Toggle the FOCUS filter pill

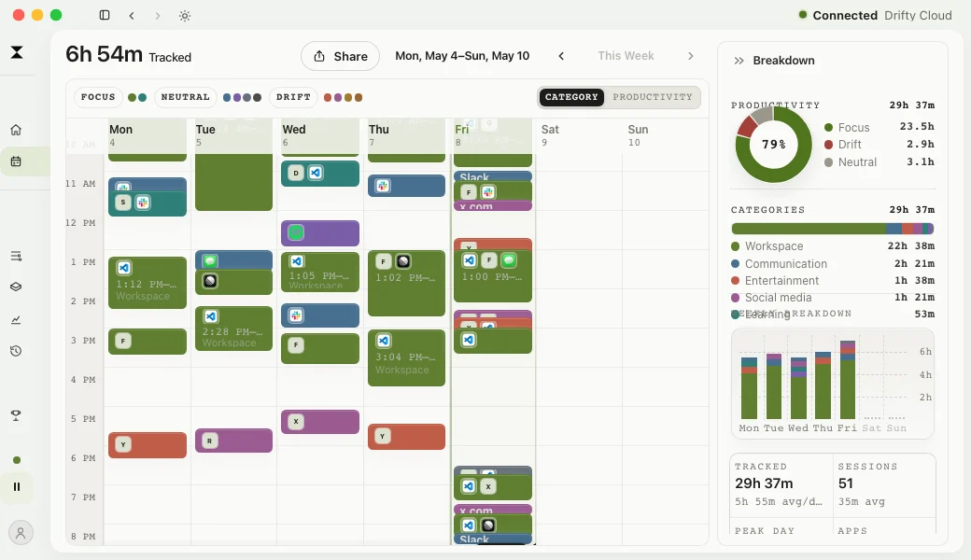(98, 97)
